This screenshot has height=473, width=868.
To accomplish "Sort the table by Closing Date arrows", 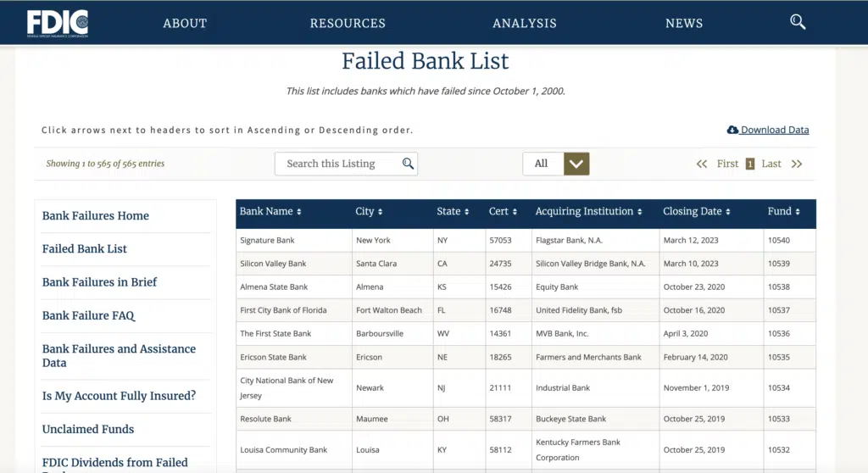I will tap(727, 212).
